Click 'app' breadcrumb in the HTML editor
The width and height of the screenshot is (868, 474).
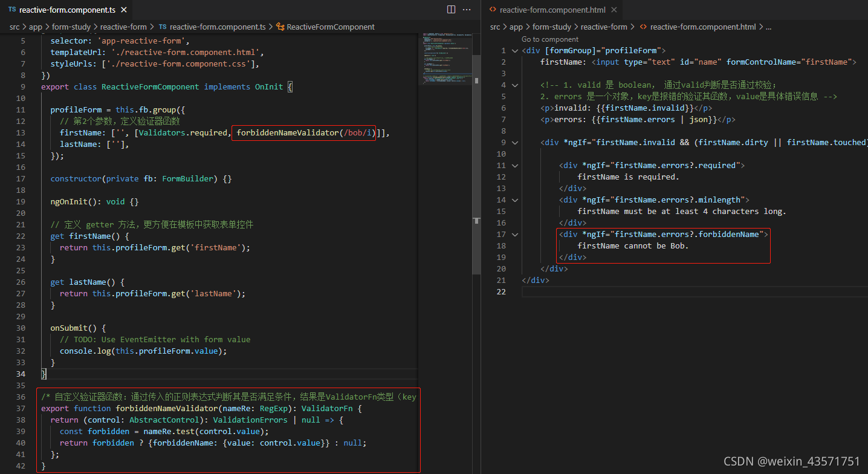coord(516,27)
